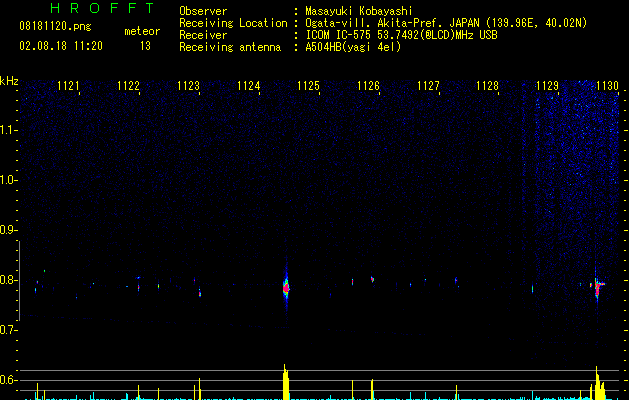This screenshot has height=400, width=629.
Task: Click the strong meteor echo before 1125
Action: (286, 288)
